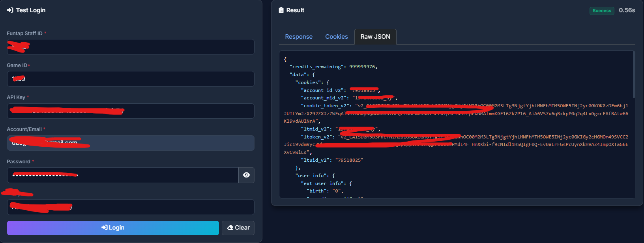Click the 0.56s response time label
644x243 pixels.
point(627,10)
